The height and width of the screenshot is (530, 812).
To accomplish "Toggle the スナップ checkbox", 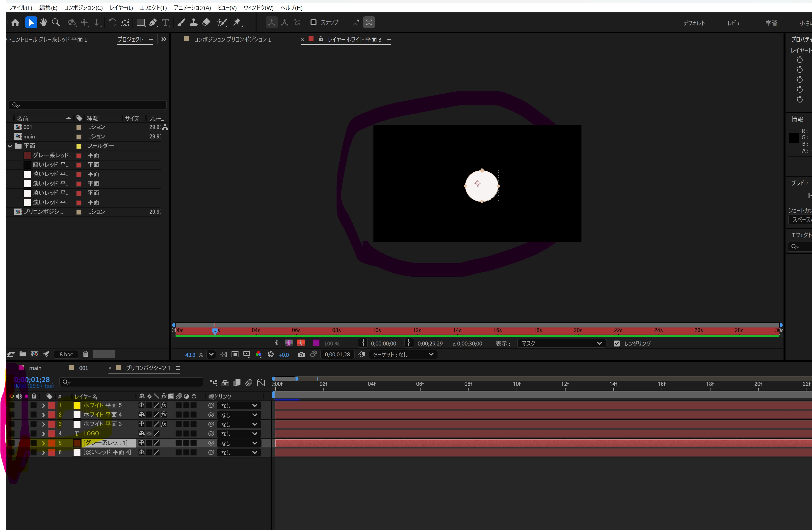I will [x=313, y=23].
